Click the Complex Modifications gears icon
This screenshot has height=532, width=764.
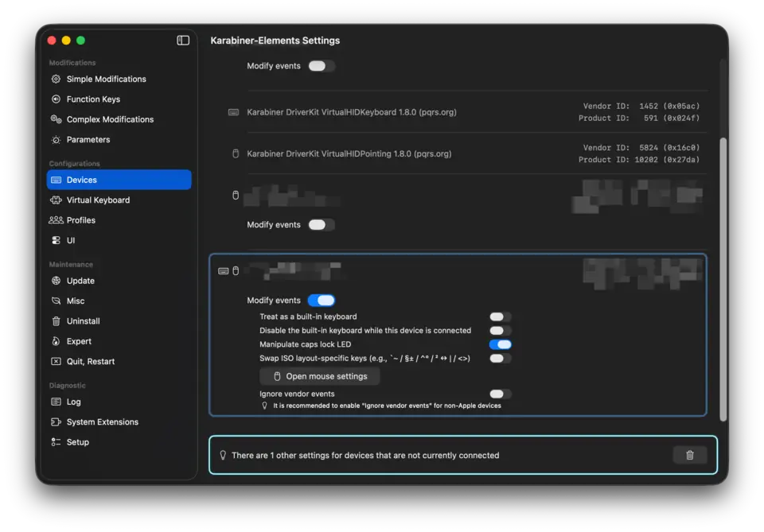click(x=56, y=119)
